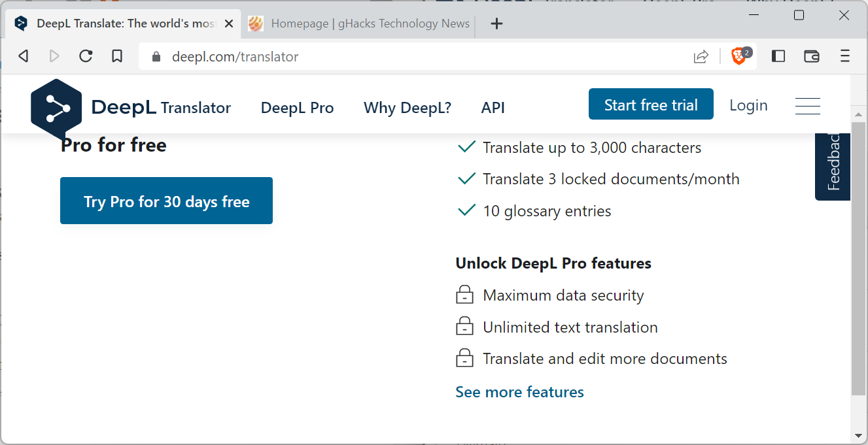Click the Login link

pyautogui.click(x=748, y=105)
